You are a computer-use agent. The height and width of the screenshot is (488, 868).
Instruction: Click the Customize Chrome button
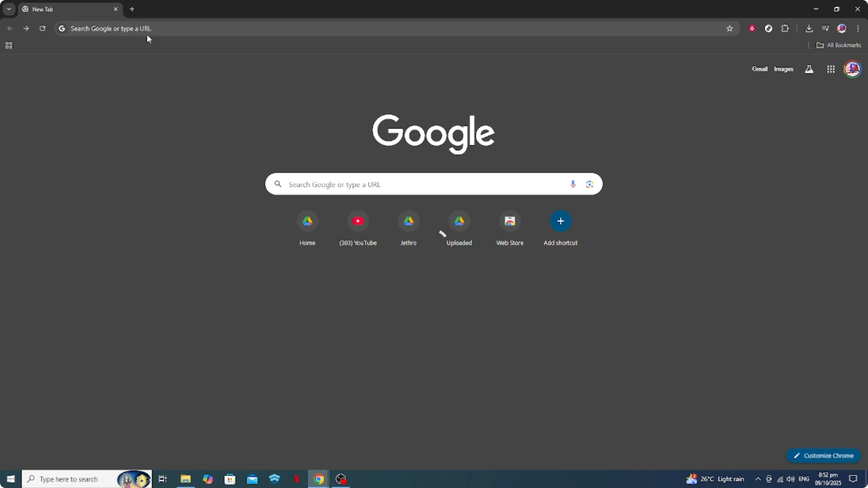823,455
